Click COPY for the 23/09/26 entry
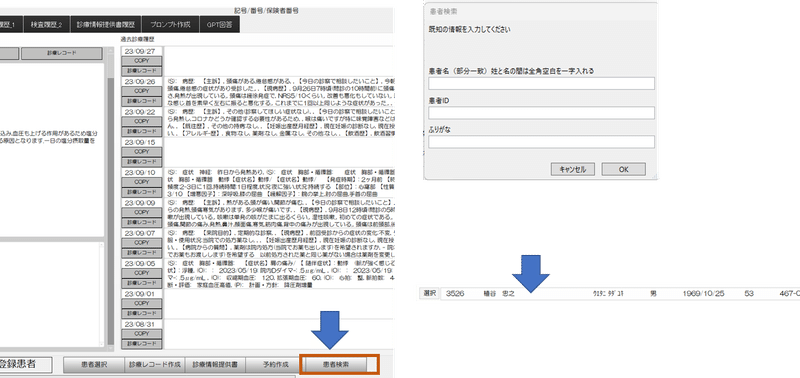The width and height of the screenshot is (800, 378). (141, 91)
